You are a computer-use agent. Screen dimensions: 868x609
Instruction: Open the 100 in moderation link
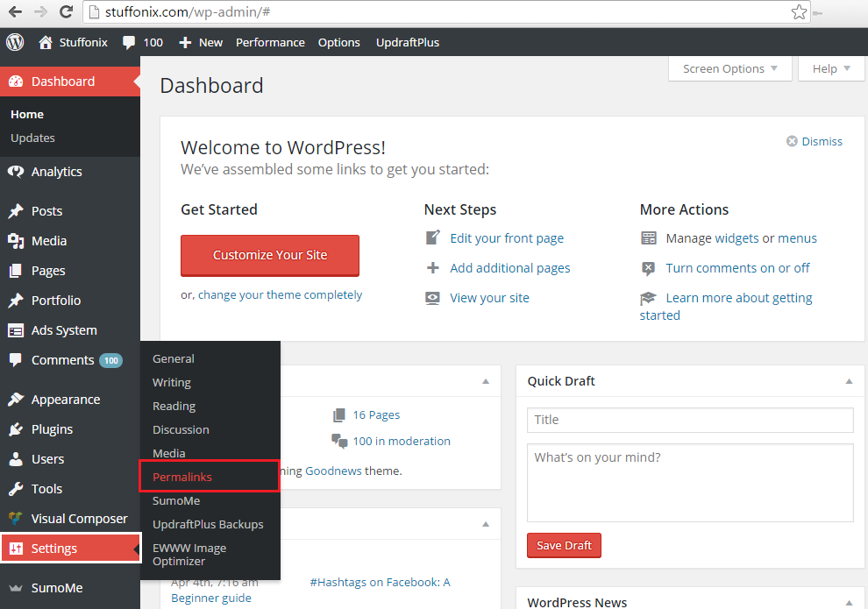tap(402, 441)
